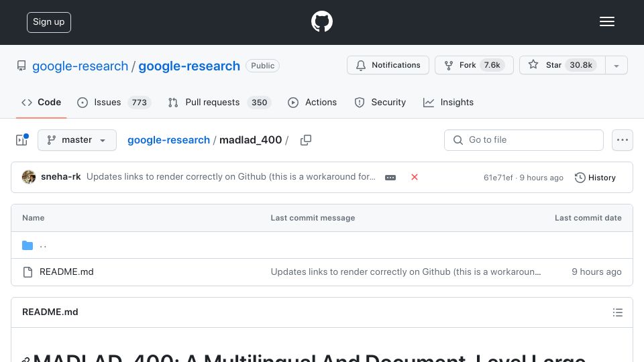This screenshot has width=644, height=362.
Task: Click the 30.8k star count
Action: [581, 65]
